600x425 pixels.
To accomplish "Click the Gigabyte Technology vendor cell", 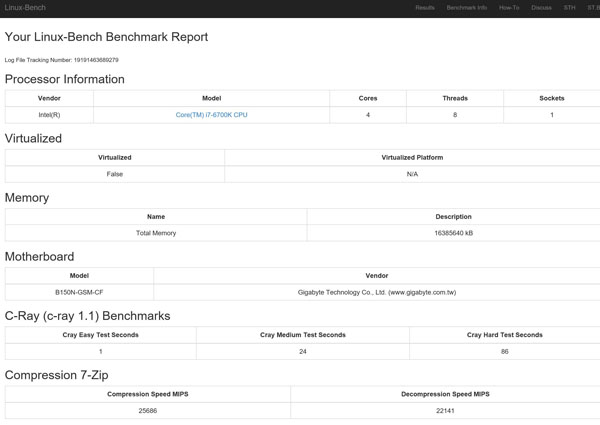I will [x=377, y=292].
